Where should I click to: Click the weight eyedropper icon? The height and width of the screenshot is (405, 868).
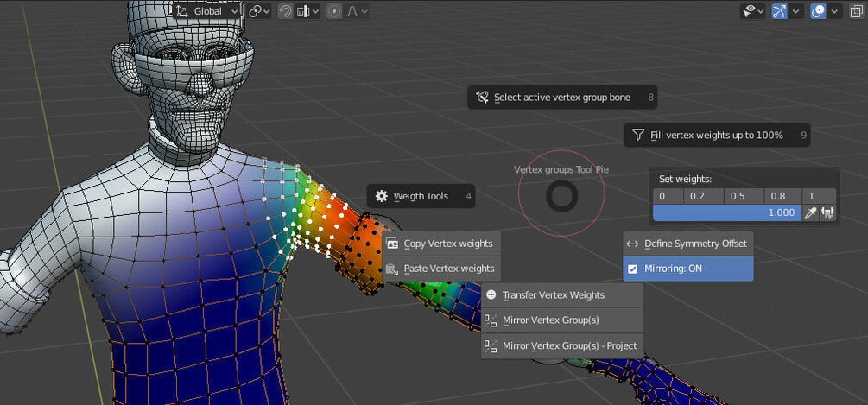[x=810, y=213]
